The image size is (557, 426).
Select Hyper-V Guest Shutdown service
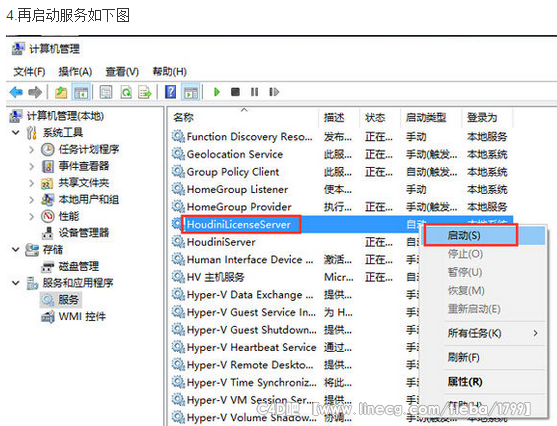(x=252, y=330)
